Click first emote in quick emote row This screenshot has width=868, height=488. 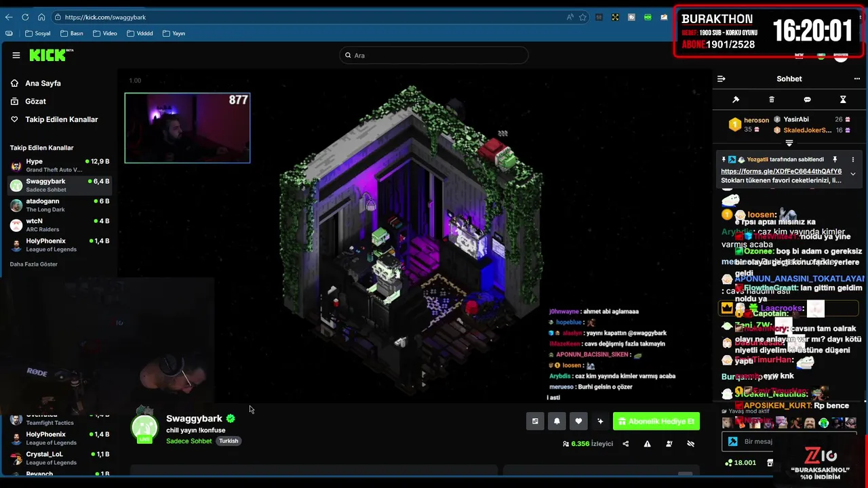[727, 423]
